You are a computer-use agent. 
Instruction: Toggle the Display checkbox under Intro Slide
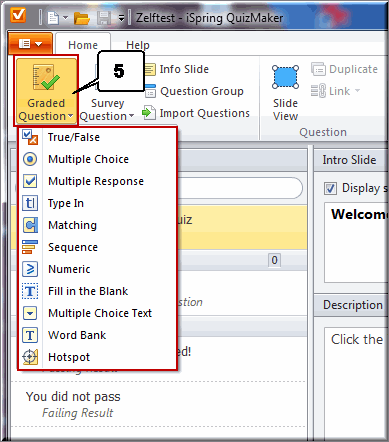pos(330,188)
